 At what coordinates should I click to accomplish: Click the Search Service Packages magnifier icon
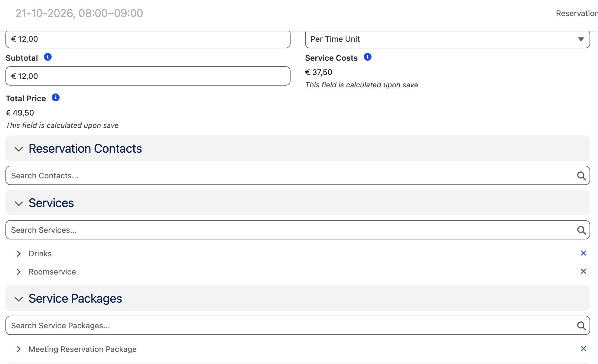tap(581, 326)
